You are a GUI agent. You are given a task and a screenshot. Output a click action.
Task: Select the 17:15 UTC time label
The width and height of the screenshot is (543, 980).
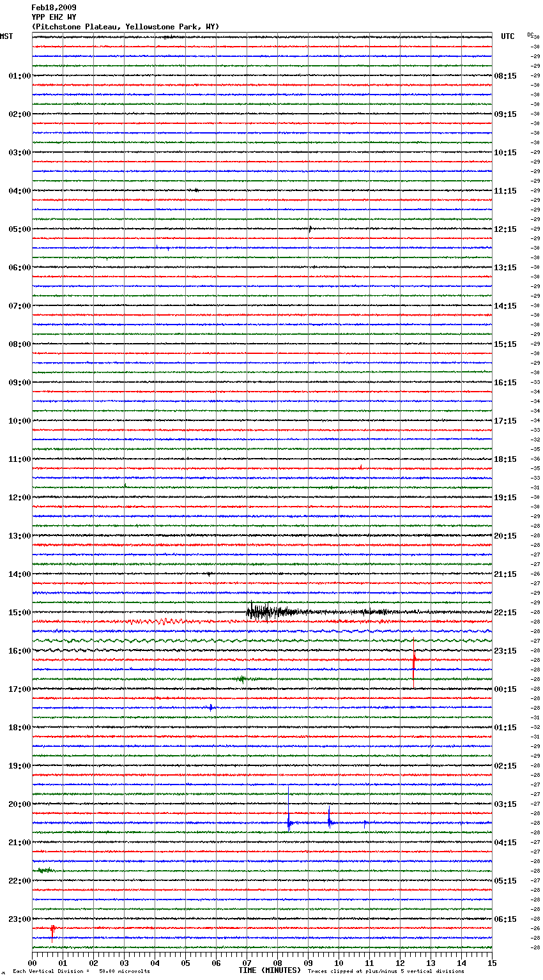coord(505,421)
